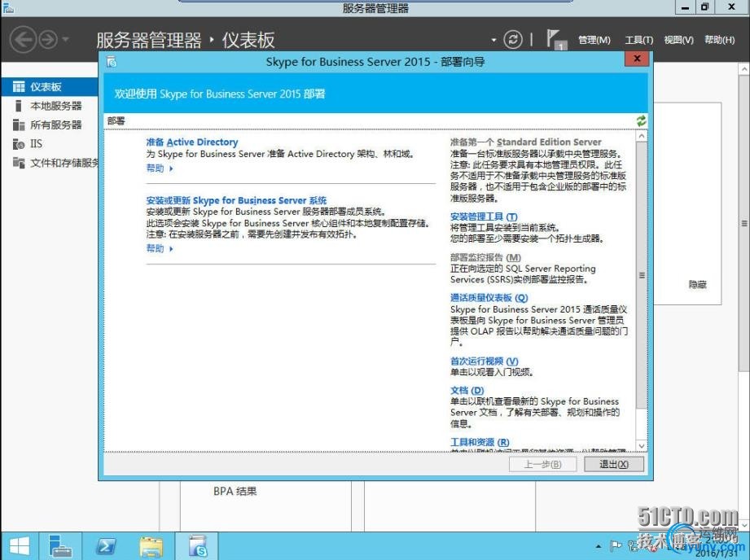Click the back navigation arrow in Server Manager

point(23,39)
